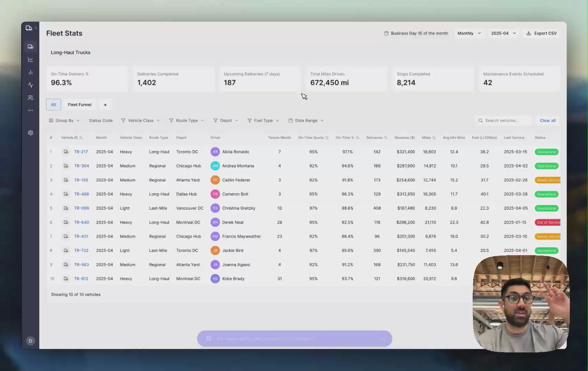Open the Monthly period dropdown
Viewport: 588px width, 371px height.
[x=469, y=33]
